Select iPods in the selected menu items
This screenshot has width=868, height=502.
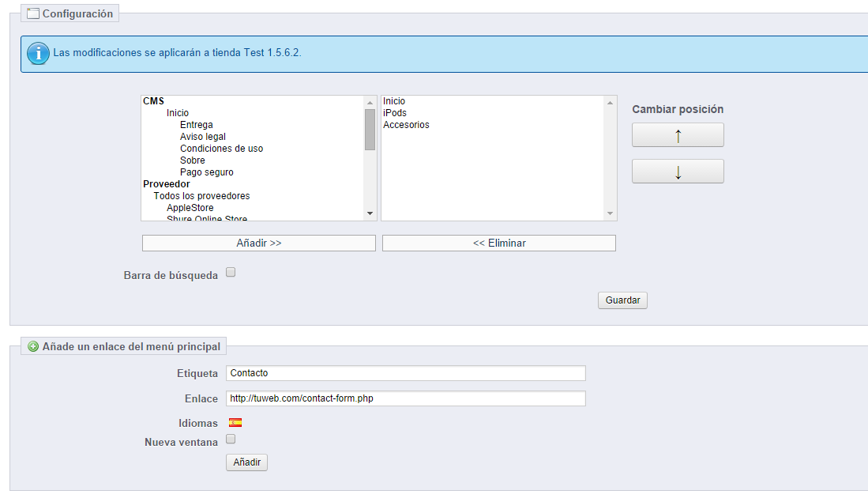coord(395,113)
